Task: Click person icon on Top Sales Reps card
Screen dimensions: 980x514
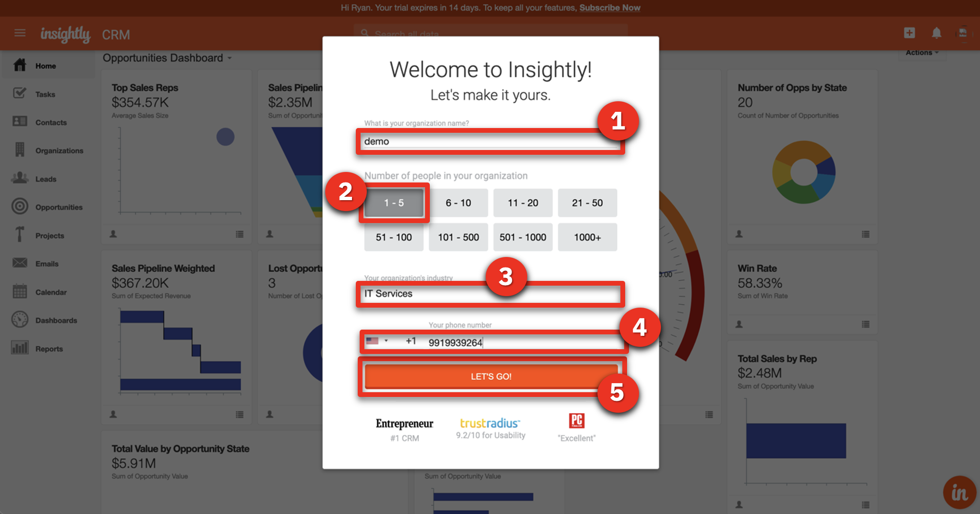Action: 113,234
